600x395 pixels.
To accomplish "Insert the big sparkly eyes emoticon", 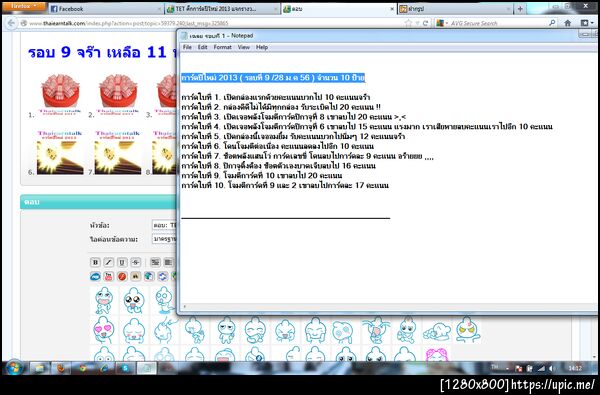I will tap(134, 300).
